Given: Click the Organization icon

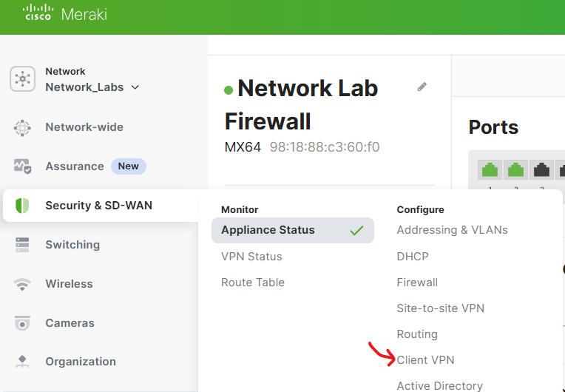Looking at the screenshot, I should tap(22, 362).
